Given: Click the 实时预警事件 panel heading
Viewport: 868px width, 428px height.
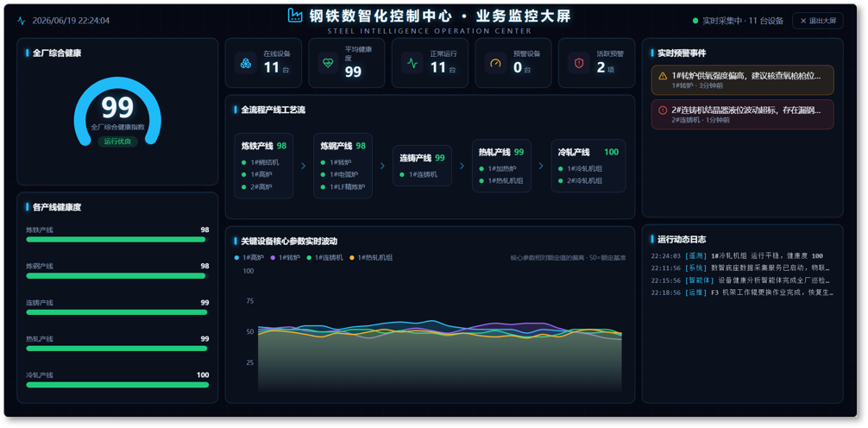Looking at the screenshot, I should pos(682,53).
